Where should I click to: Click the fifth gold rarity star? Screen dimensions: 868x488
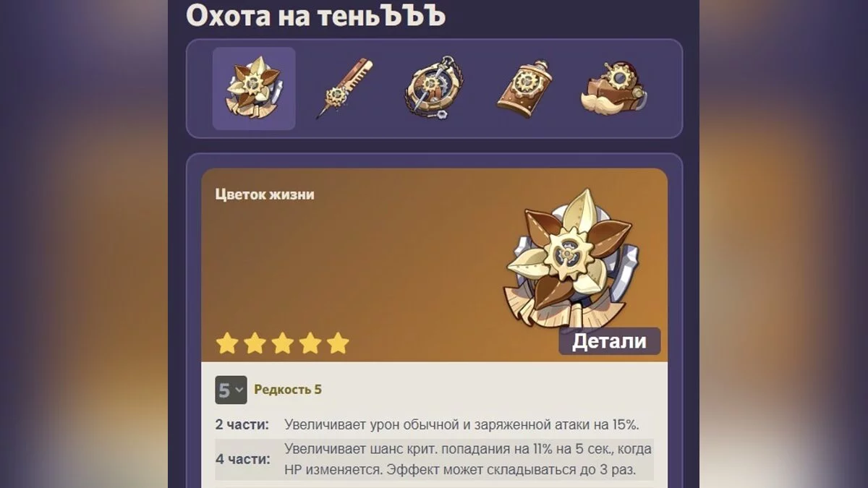pyautogui.click(x=338, y=343)
